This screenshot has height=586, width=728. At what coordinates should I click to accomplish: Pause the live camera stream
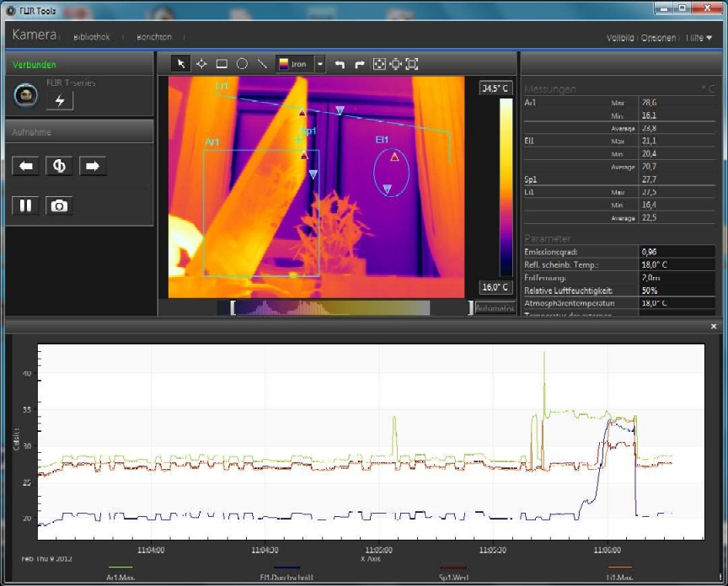pyautogui.click(x=25, y=205)
